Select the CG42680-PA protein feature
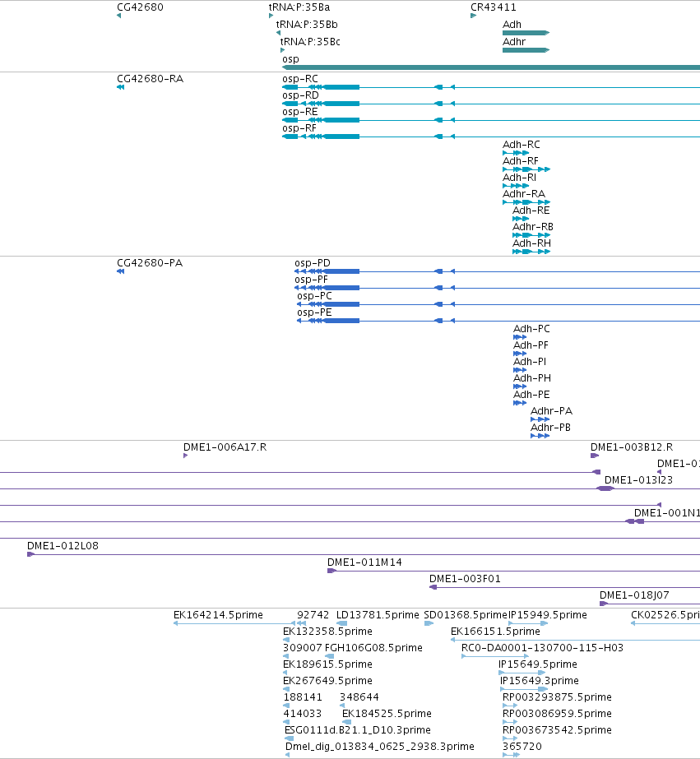This screenshot has height=759, width=700. coord(121,271)
